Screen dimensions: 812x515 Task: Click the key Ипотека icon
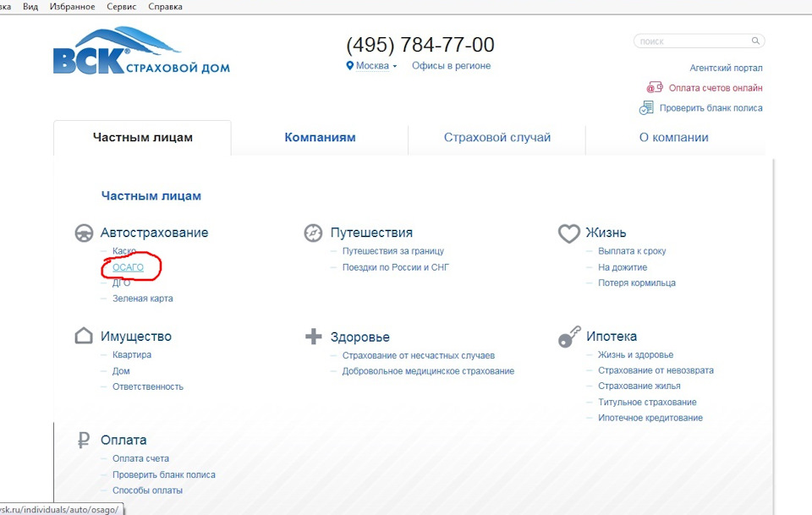click(569, 337)
